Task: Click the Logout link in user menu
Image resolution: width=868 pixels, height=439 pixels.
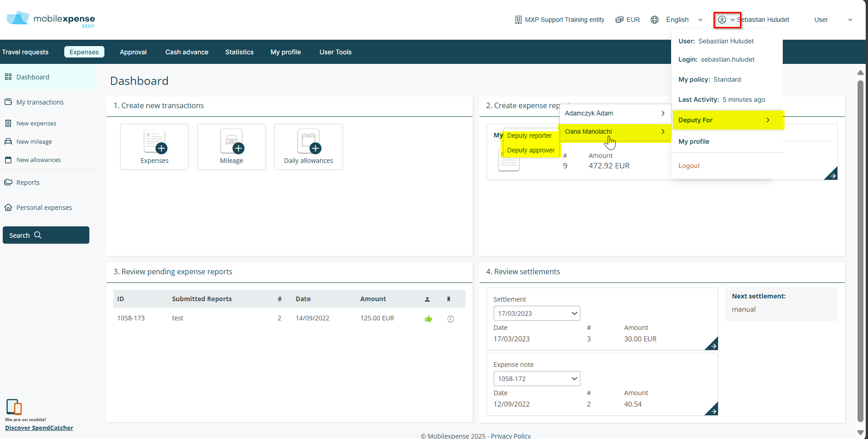Action: (x=689, y=166)
